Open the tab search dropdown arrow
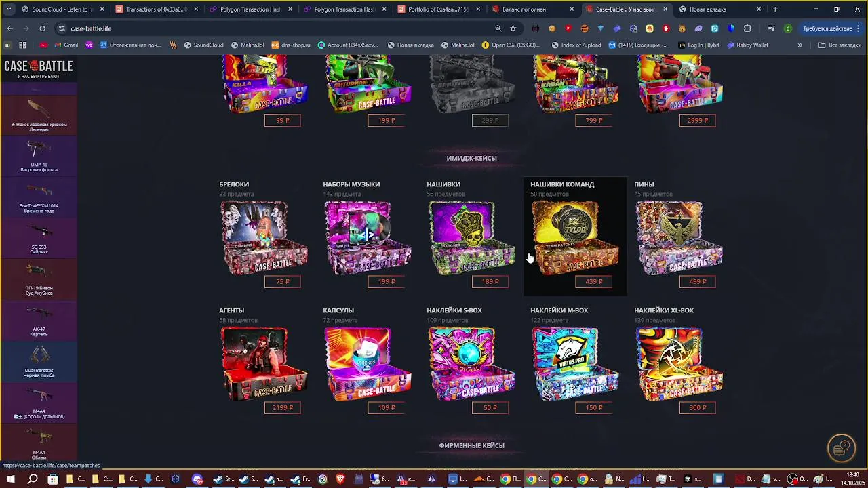868x488 pixels. coord(8,9)
